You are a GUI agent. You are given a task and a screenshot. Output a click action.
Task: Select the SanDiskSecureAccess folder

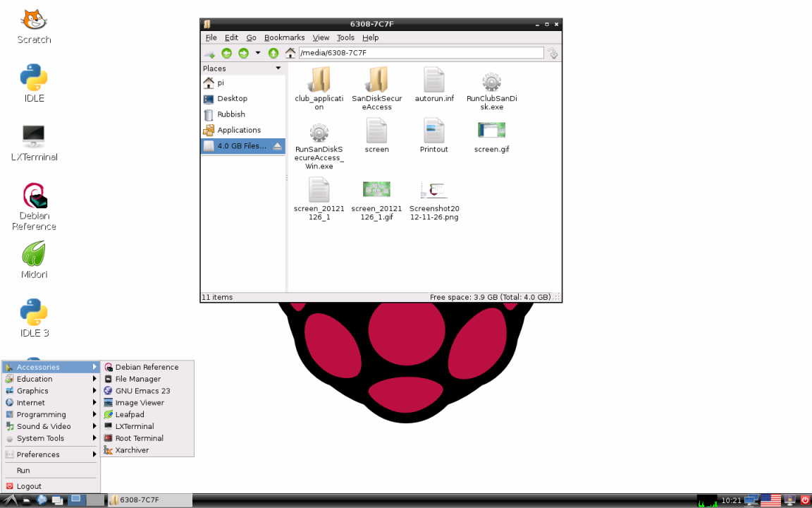(376, 89)
